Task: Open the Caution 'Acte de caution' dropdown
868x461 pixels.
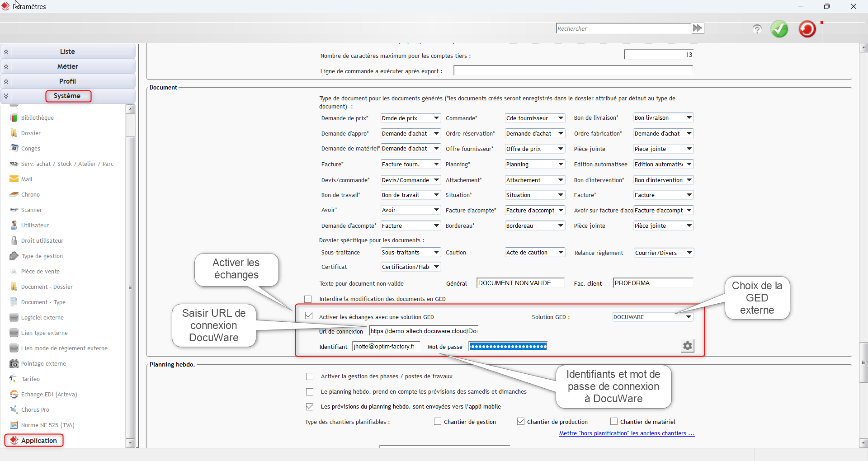Action: click(x=535, y=253)
